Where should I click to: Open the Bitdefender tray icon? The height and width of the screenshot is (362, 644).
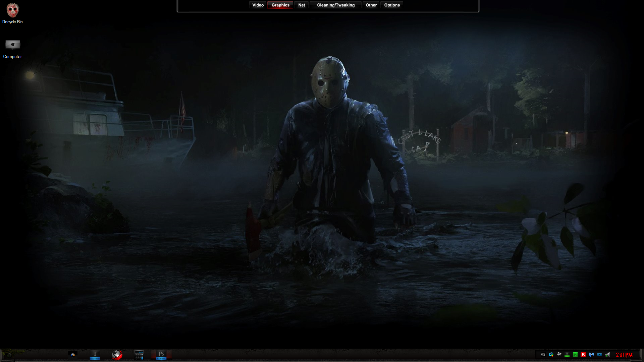click(x=583, y=355)
